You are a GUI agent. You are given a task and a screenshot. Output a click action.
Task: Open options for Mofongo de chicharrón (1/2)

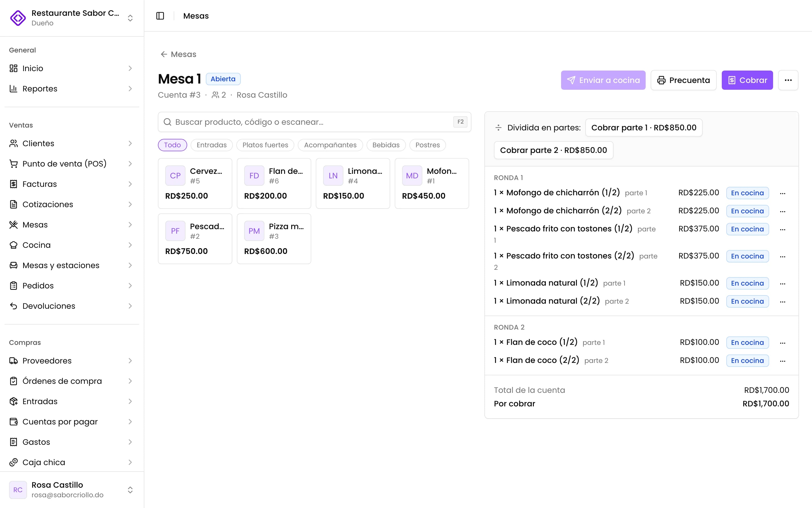pos(783,193)
